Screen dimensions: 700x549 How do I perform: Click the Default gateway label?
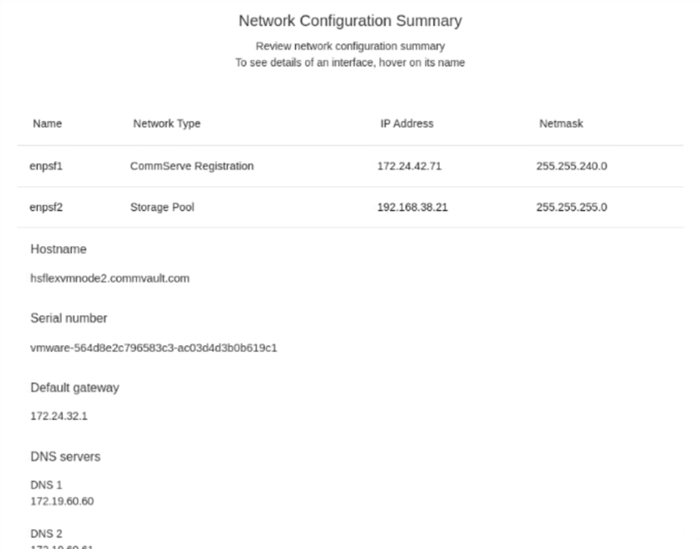(x=75, y=387)
